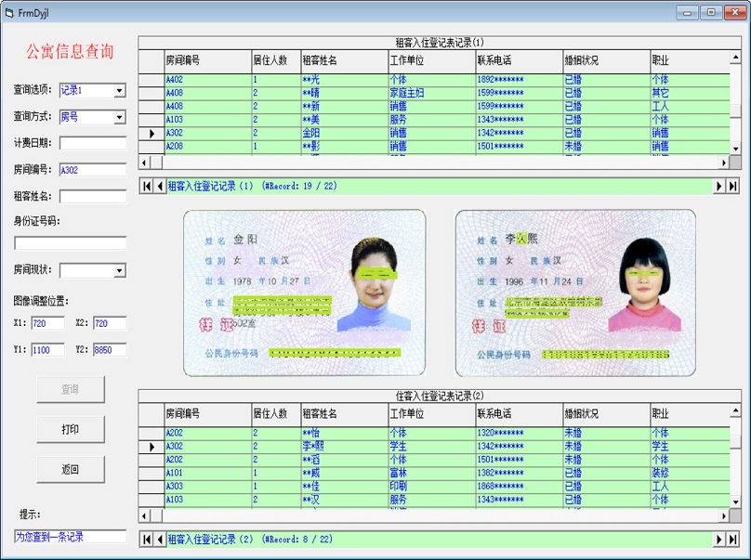Select room A303 cell in lower grid
Screen dimensions: 751x560
(x=208, y=487)
